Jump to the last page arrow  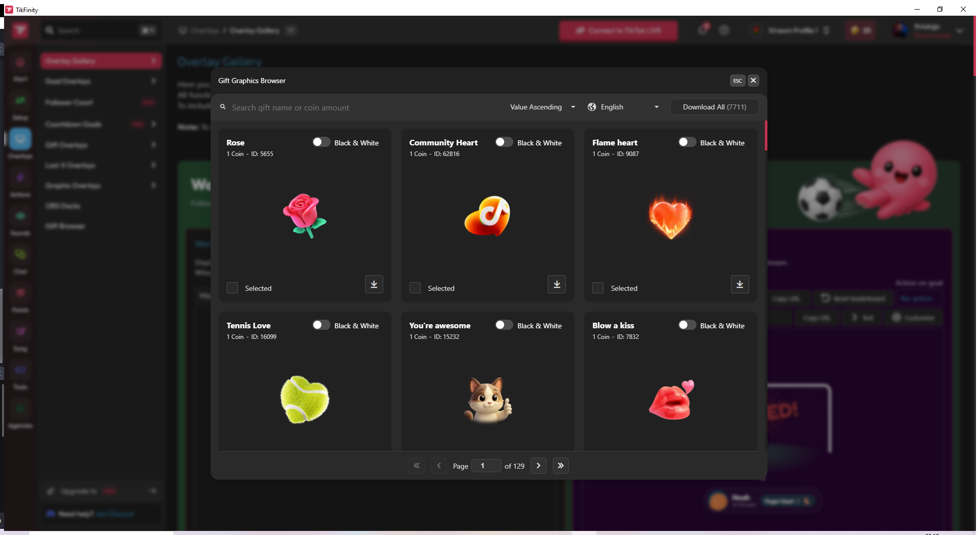(560, 466)
